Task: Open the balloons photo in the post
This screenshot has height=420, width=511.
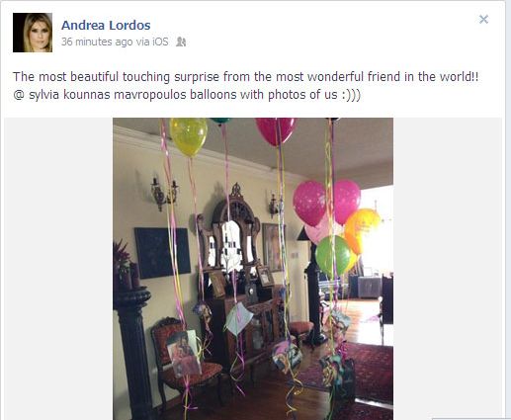Action: 253,269
